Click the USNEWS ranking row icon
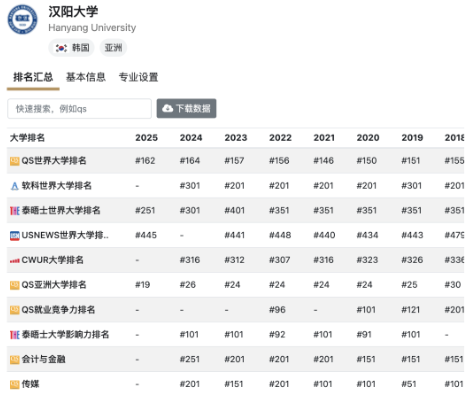Image resolution: width=468 pixels, height=402 pixels. (15, 236)
